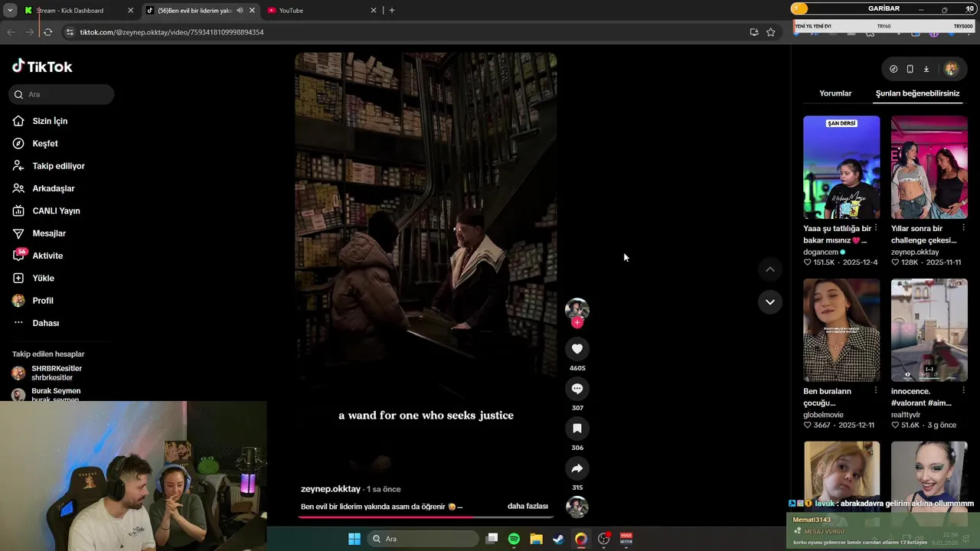
Task: Go to previous video with up chevron
Action: click(770, 269)
